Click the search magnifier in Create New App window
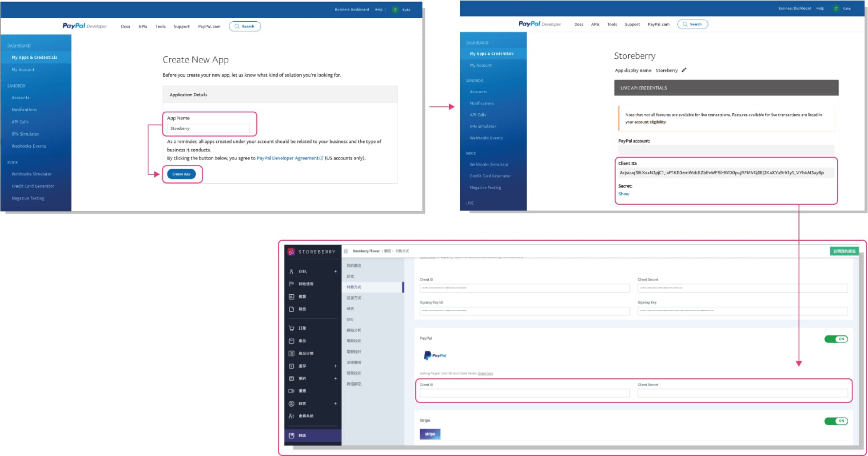The height and width of the screenshot is (456, 868). point(237,26)
